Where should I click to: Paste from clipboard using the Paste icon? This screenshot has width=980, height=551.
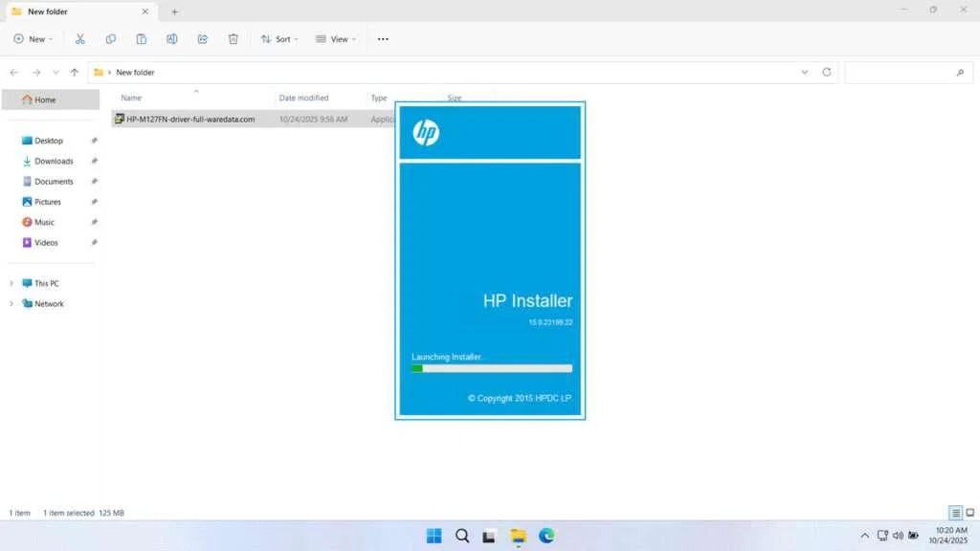click(x=142, y=38)
